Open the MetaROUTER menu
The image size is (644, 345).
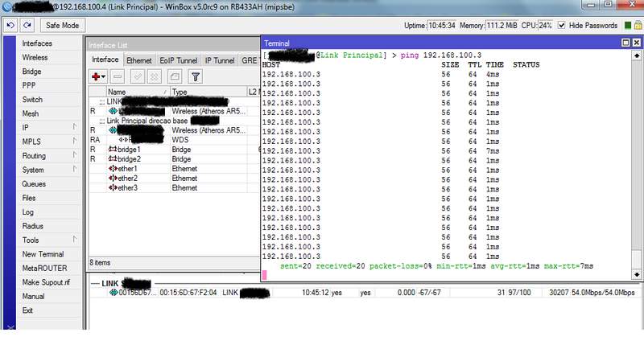click(x=44, y=269)
